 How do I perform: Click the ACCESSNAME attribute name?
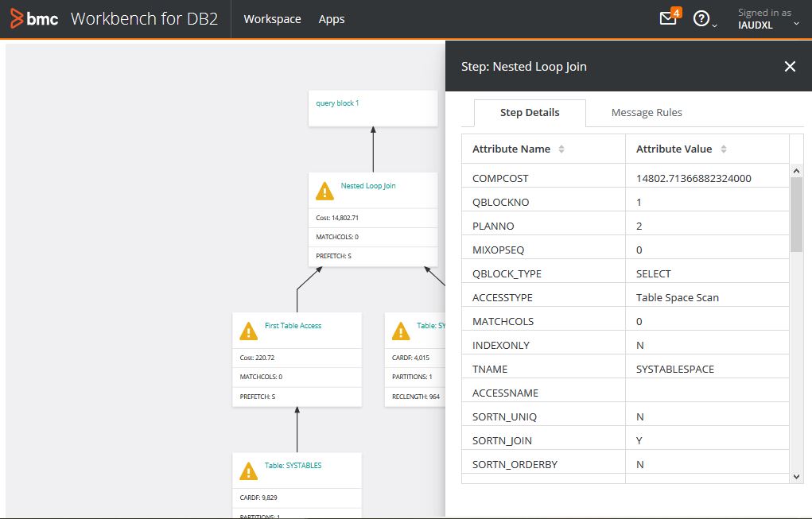coord(506,393)
